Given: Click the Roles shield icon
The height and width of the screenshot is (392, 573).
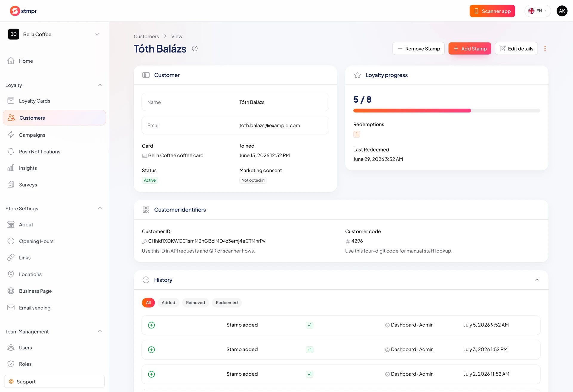Looking at the screenshot, I should 11,364.
